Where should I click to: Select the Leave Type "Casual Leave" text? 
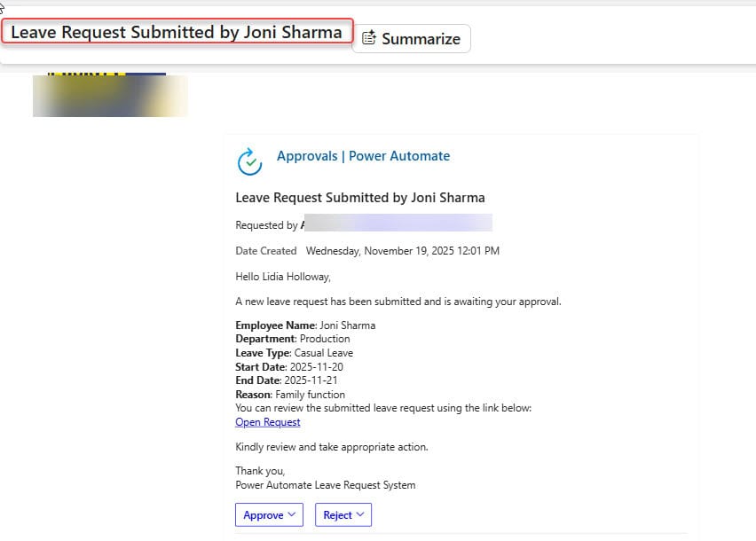[x=324, y=352]
